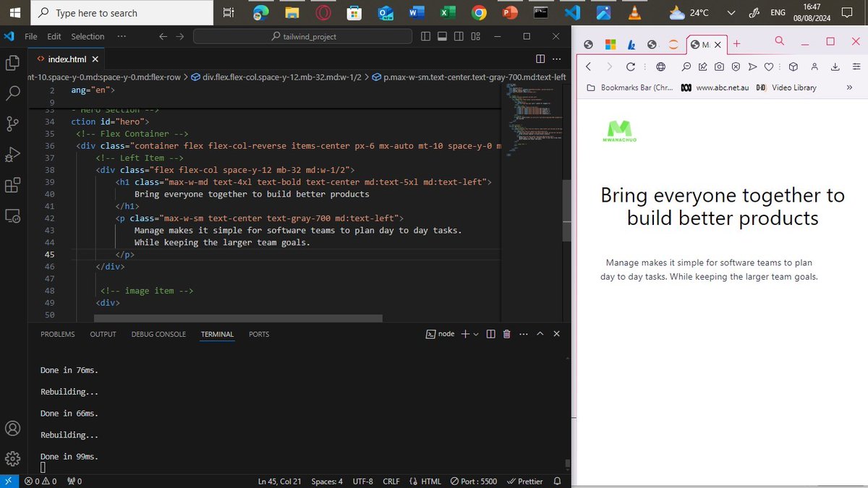Open the browser cube extensions icon
The image size is (868, 488).
(793, 67)
